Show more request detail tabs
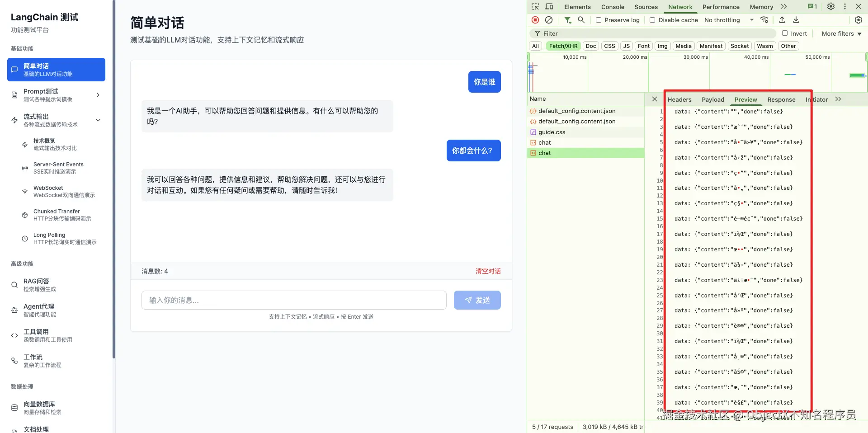 (838, 99)
